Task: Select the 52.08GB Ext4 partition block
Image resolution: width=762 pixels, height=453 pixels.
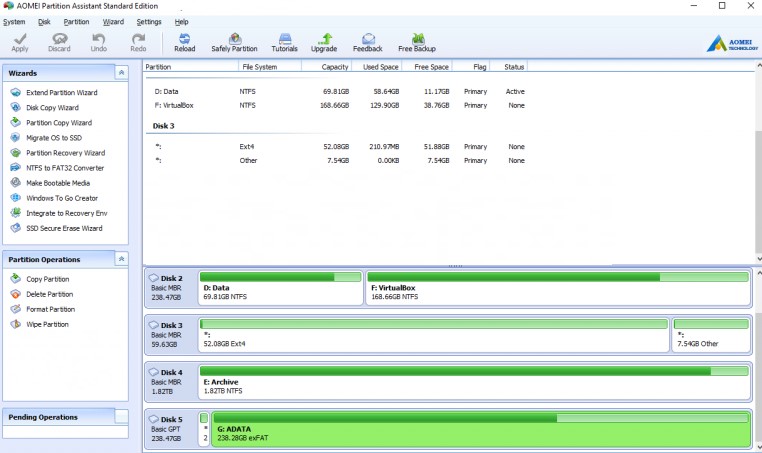Action: 433,335
